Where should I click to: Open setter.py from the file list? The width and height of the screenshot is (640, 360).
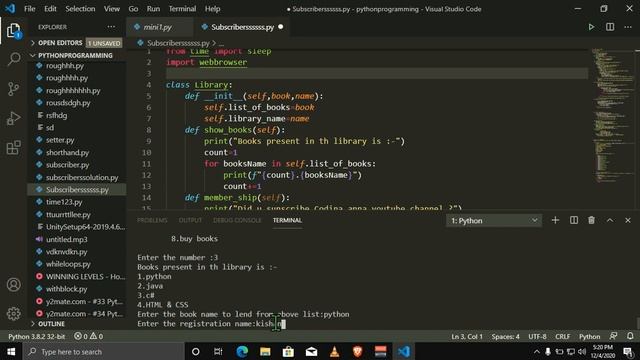[60, 140]
